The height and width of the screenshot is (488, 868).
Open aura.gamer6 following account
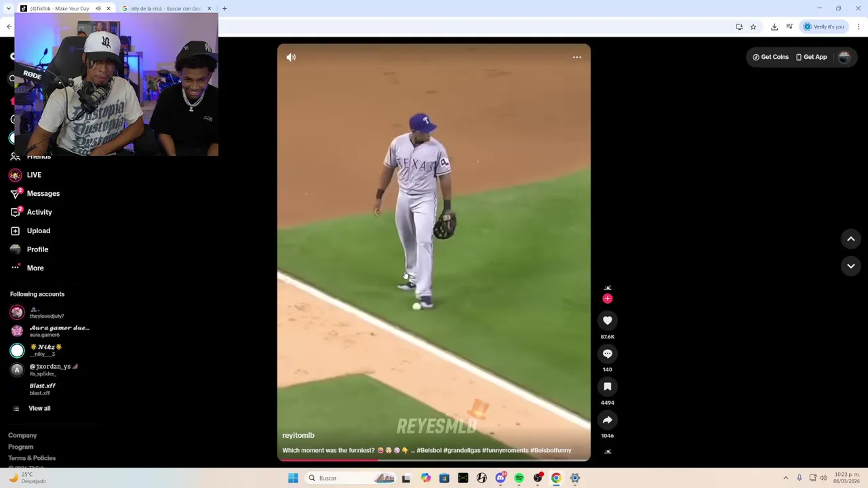[x=50, y=331]
